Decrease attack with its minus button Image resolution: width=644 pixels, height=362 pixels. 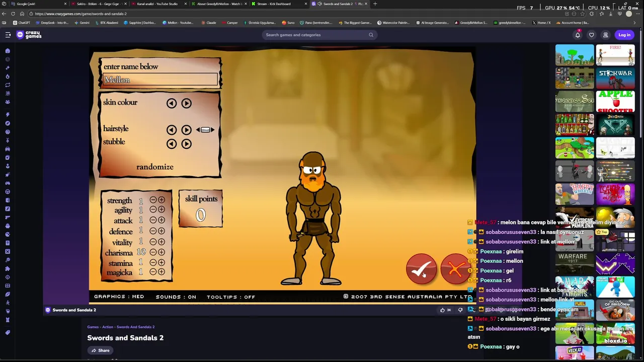pos(153,220)
